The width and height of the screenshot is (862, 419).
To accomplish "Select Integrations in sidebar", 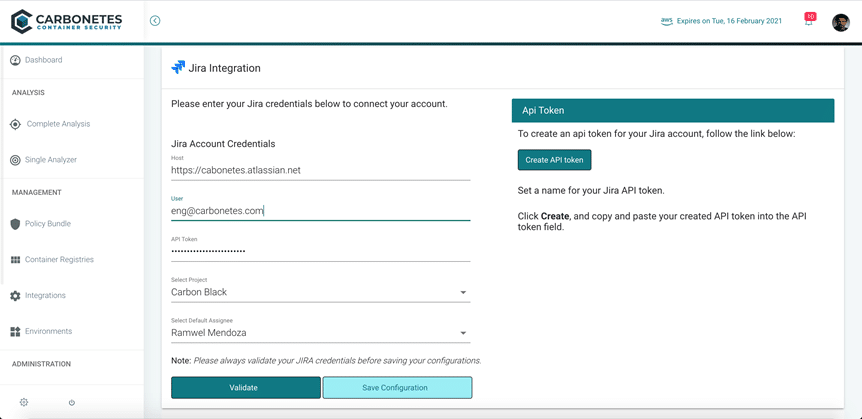I will point(45,296).
